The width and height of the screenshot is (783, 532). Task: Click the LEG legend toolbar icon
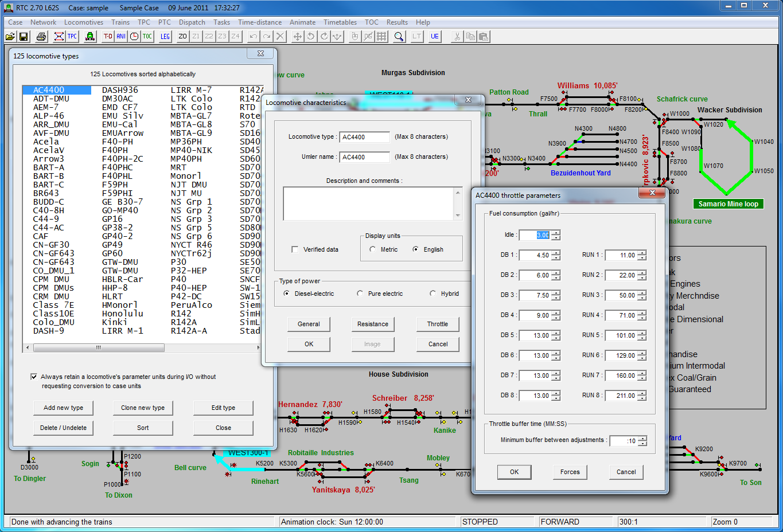[165, 37]
